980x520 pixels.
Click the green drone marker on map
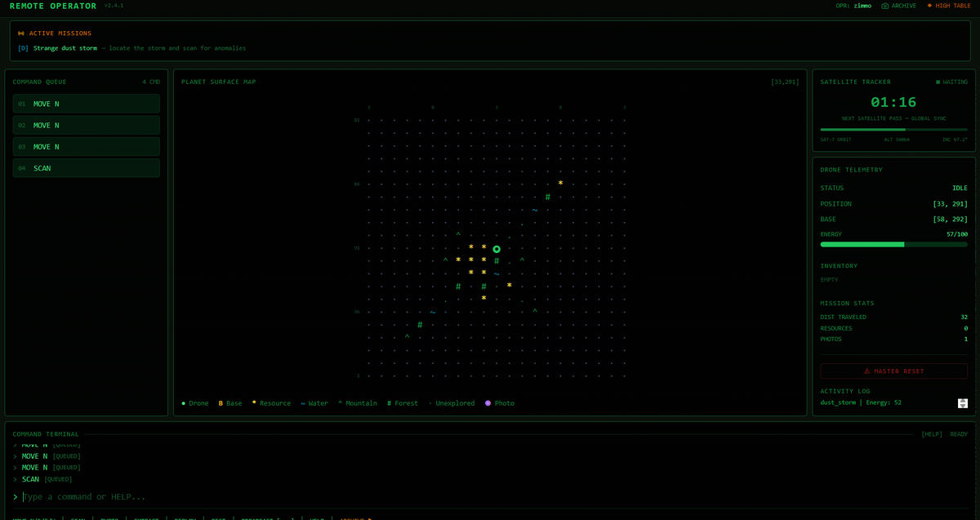pyautogui.click(x=497, y=249)
